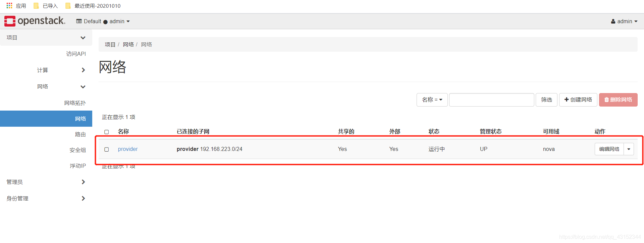Open 路由 in sidebar

tap(80, 134)
